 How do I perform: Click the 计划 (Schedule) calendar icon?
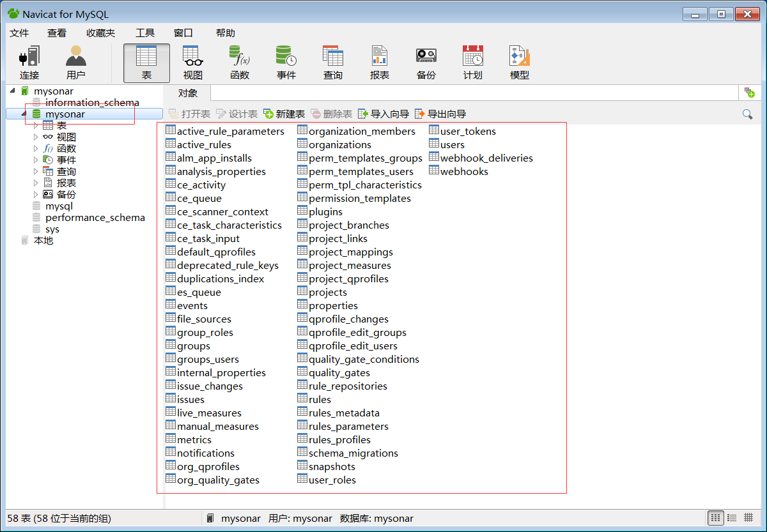(x=472, y=63)
